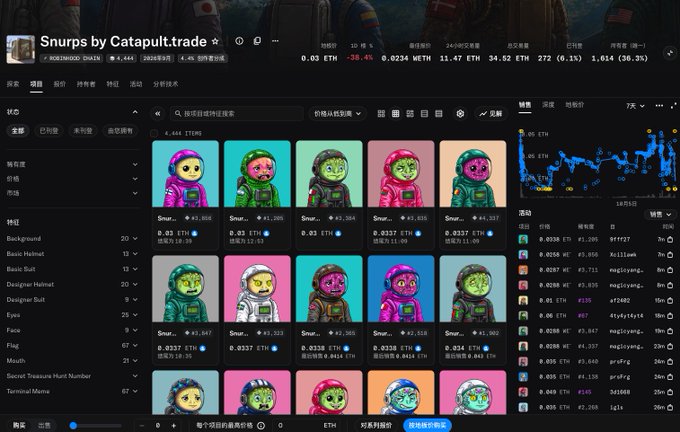Screen dimensions: 680x432
Task: Open the 活动 tab in collection nav
Action: pos(136,84)
